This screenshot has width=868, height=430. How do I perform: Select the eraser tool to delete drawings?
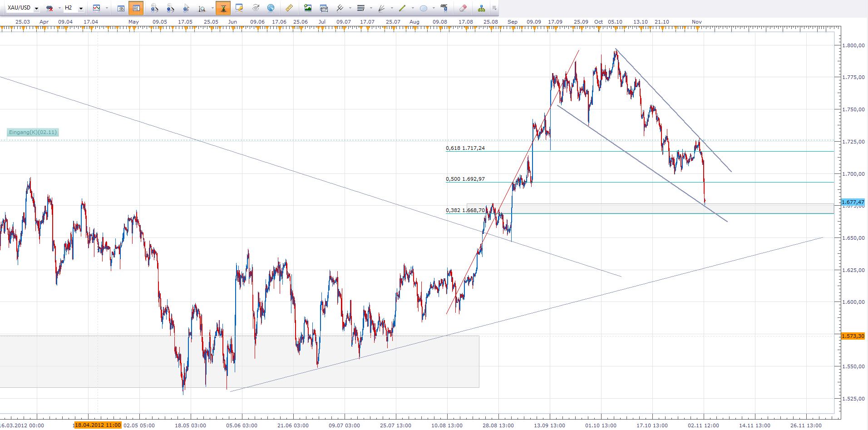(463, 8)
